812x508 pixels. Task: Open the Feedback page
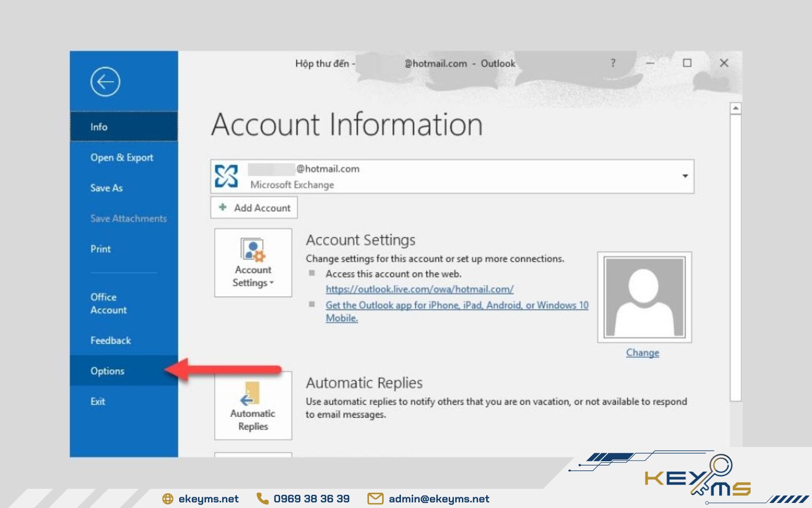pyautogui.click(x=124, y=340)
